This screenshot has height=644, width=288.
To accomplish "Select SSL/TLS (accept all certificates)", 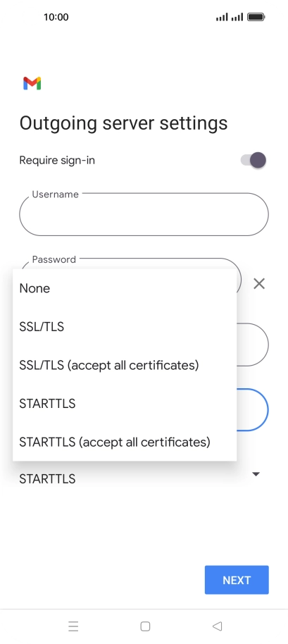I will coord(125,365).
